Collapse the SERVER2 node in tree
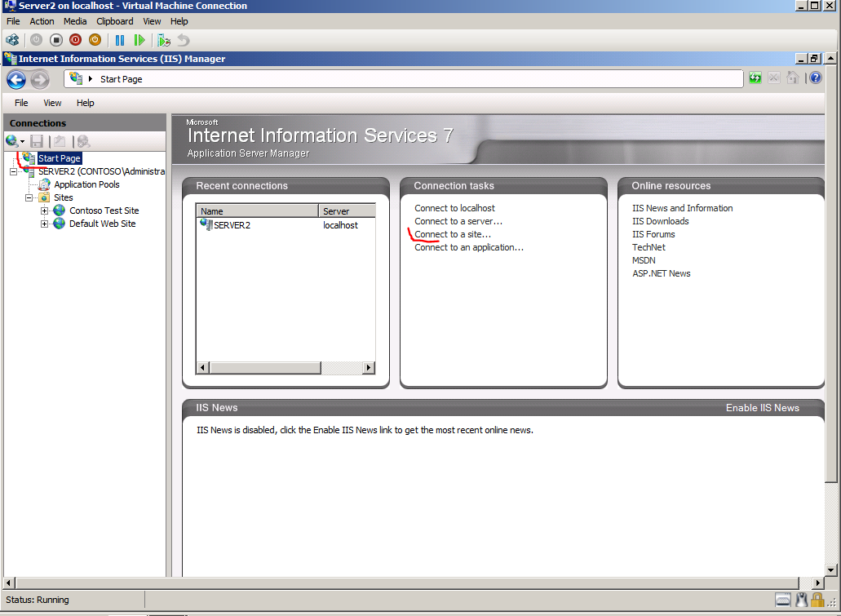This screenshot has height=616, width=841. point(13,171)
